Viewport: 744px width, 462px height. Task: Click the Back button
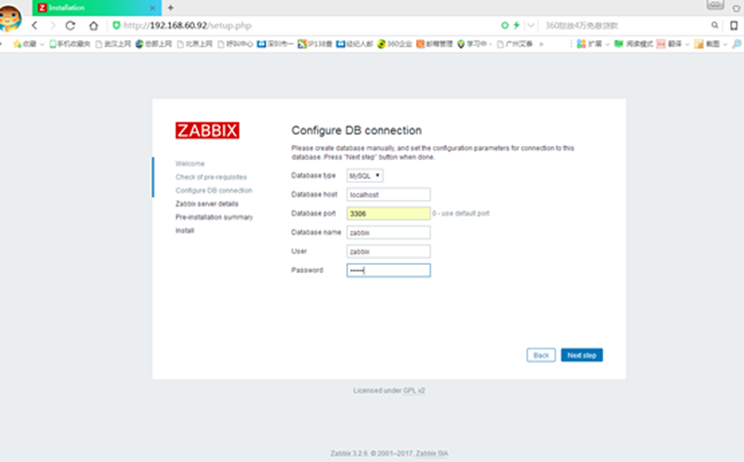[x=541, y=355]
